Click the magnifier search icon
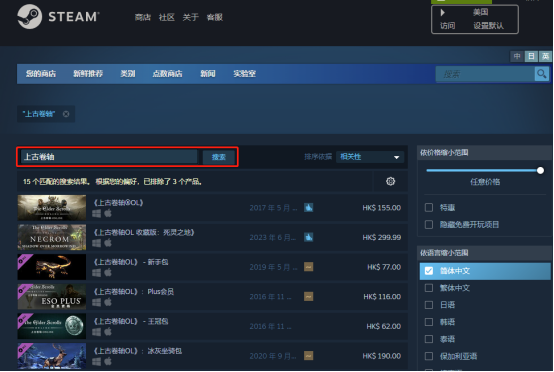554x372 pixels. point(541,74)
